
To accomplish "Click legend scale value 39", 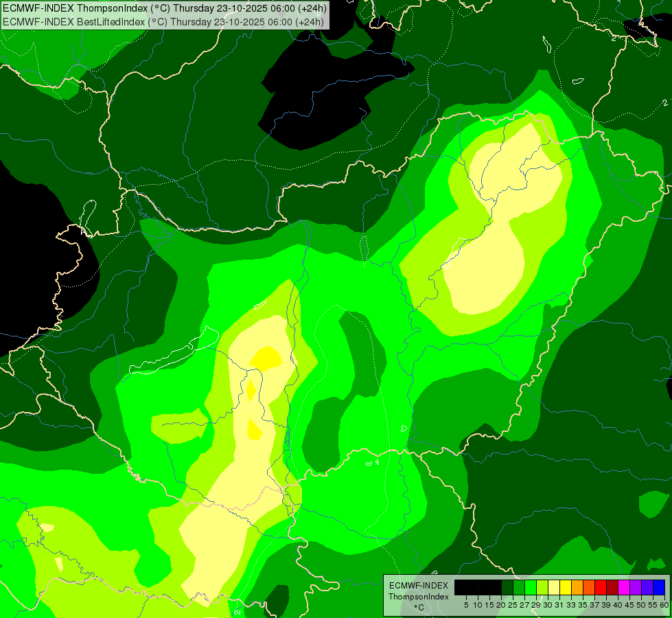I will 606,605.
